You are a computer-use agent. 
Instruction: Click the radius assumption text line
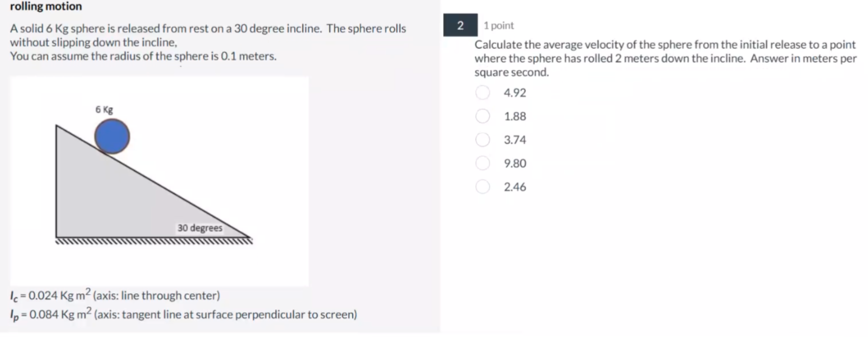pos(143,56)
